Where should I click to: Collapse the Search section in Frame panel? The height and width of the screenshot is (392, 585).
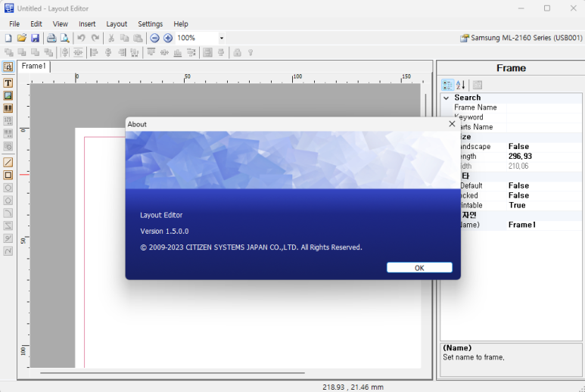(x=447, y=98)
